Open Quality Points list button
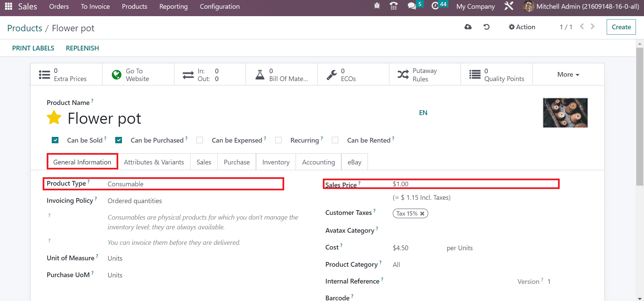Screen dimensions: 644x301 [497, 75]
